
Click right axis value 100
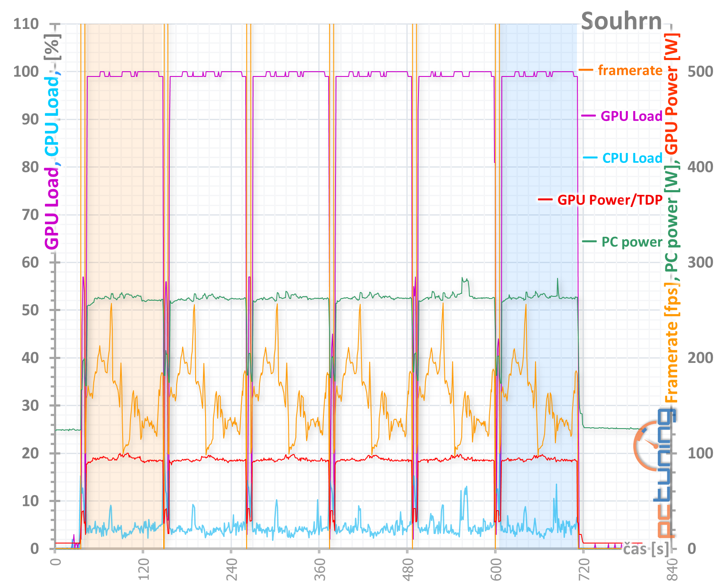pyautogui.click(x=700, y=453)
